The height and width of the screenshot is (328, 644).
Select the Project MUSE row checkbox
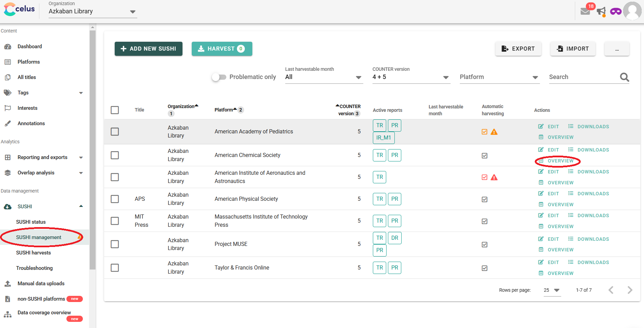coord(115,244)
